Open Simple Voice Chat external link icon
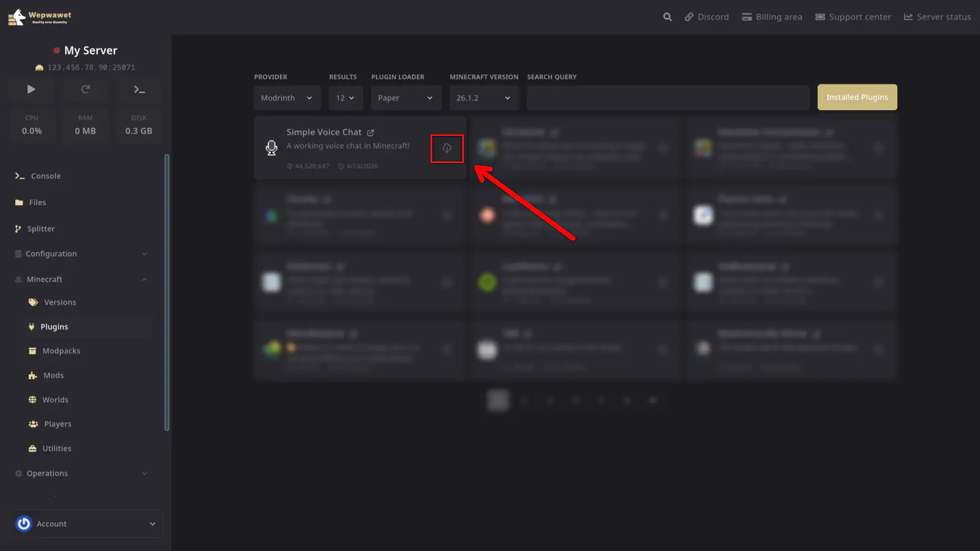 pos(371,133)
